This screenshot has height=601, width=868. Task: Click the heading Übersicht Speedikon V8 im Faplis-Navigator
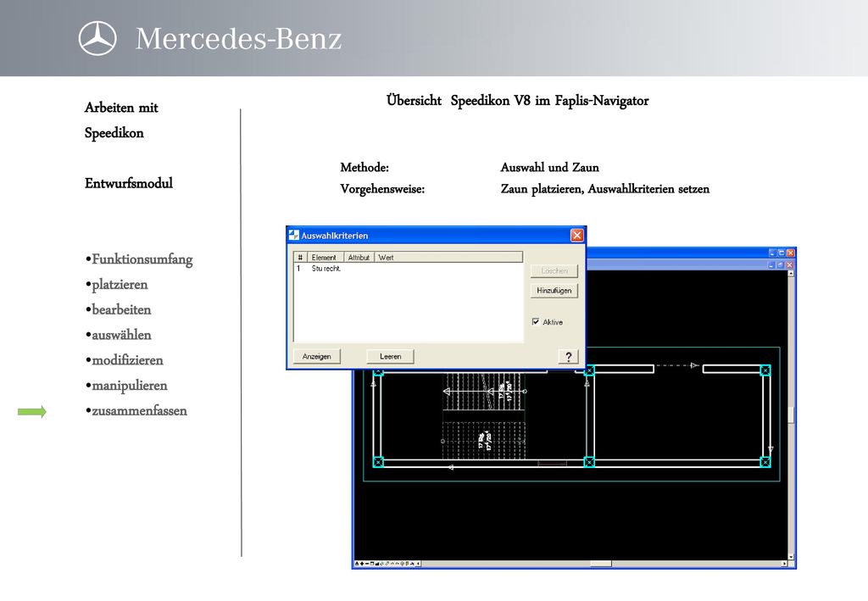click(517, 100)
